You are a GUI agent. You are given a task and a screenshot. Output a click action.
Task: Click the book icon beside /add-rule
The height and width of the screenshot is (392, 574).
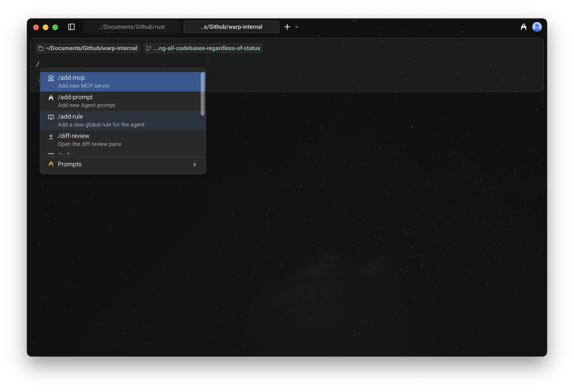tap(51, 117)
